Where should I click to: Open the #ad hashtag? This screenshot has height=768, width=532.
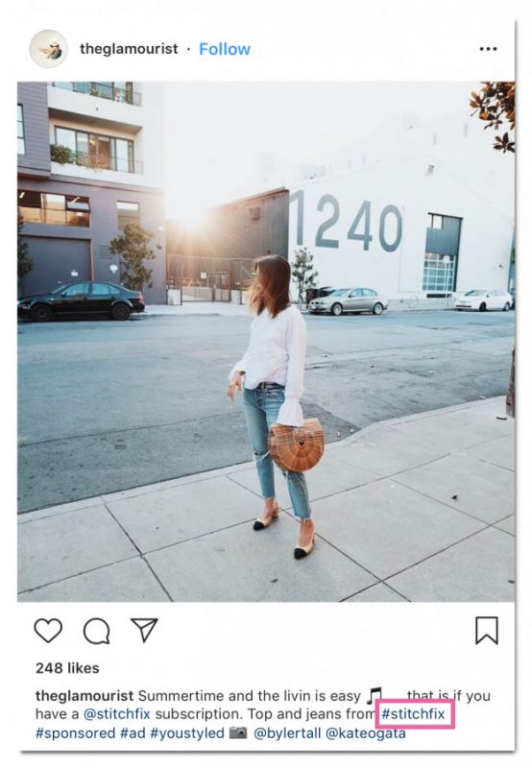[133, 733]
